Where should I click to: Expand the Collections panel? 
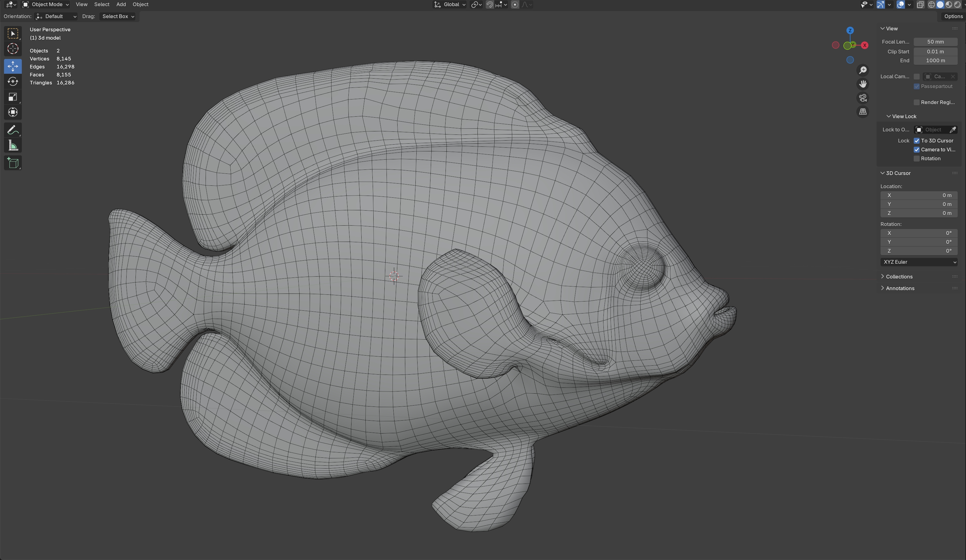click(x=899, y=277)
